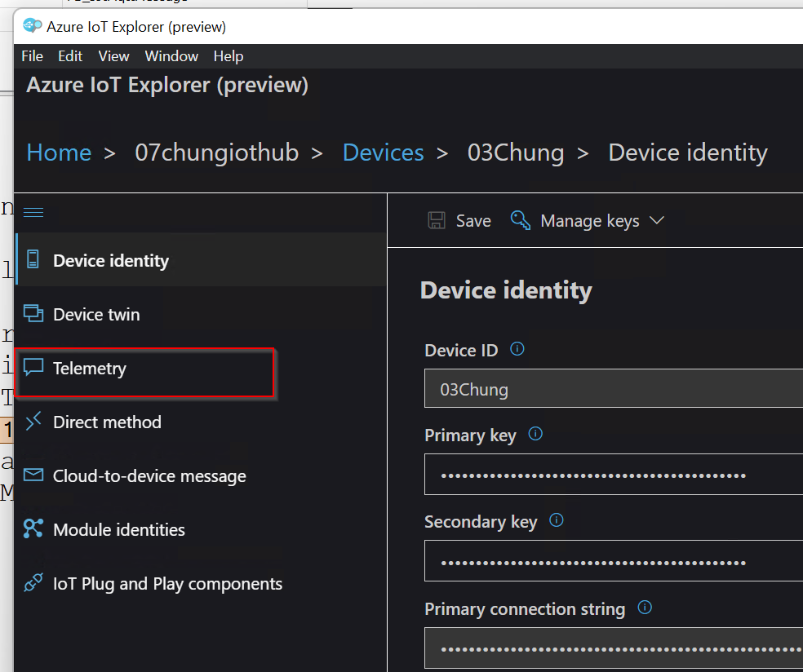Click the Save floppy disk icon
This screenshot has height=672, width=803.
[x=437, y=220]
